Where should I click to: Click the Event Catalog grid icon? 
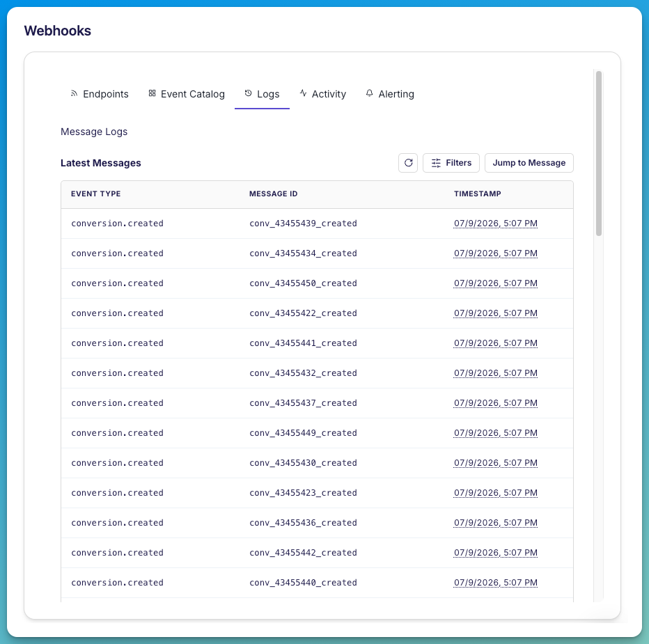coord(152,93)
